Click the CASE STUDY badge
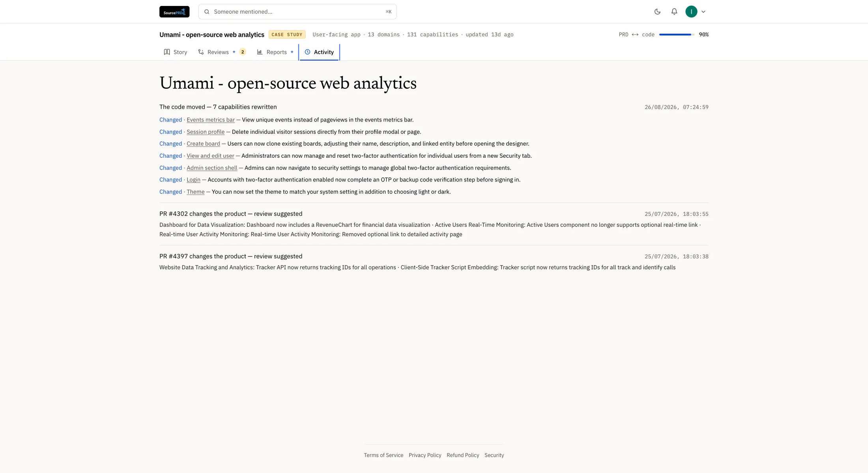868x473 pixels. [x=287, y=35]
